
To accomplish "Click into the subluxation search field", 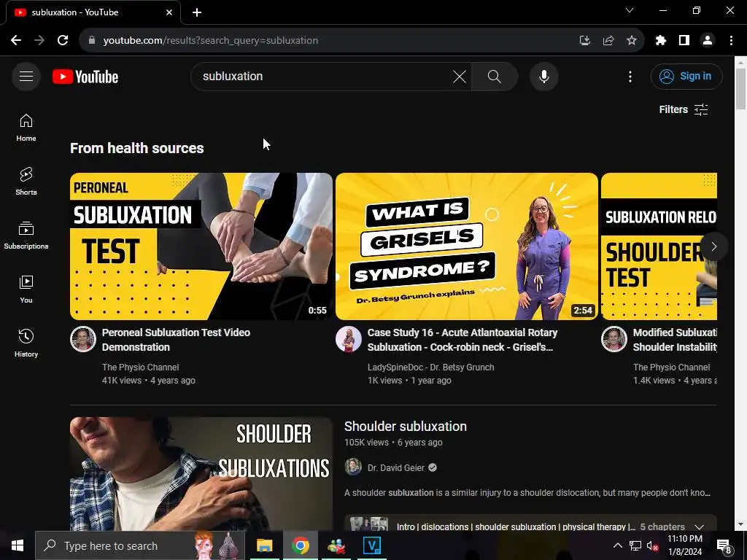I will [324, 76].
